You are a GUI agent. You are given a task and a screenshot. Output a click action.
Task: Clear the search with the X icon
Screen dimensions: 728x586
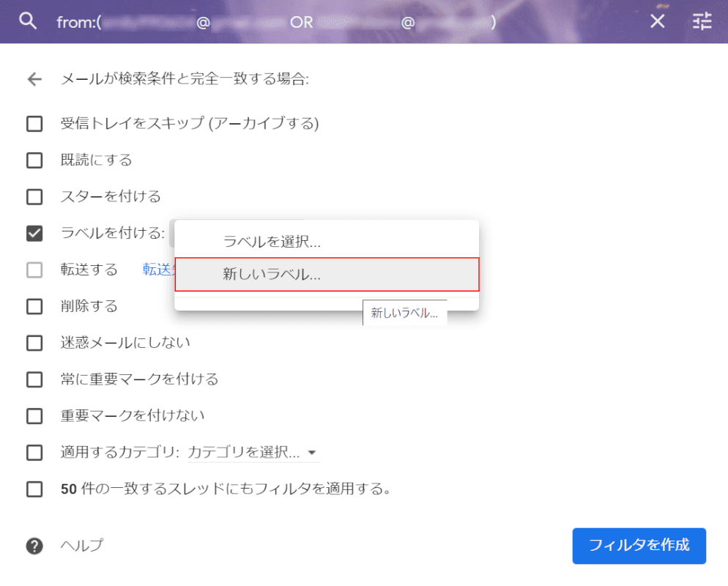pyautogui.click(x=658, y=21)
